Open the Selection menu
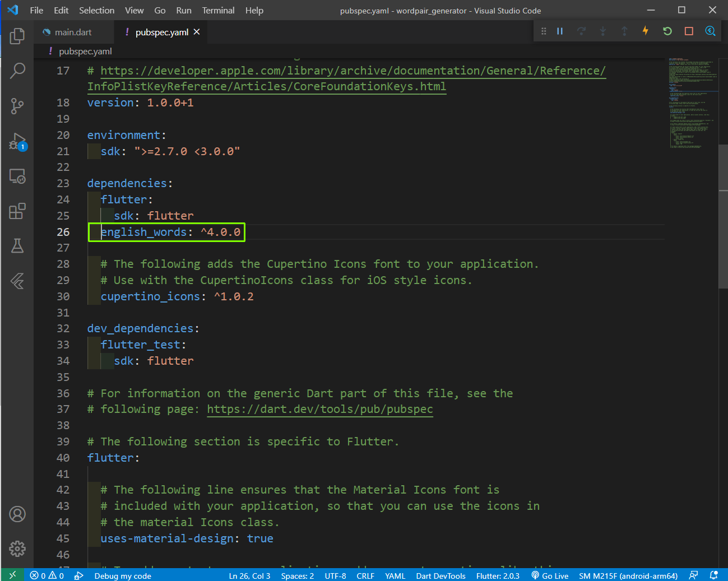 pos(96,10)
